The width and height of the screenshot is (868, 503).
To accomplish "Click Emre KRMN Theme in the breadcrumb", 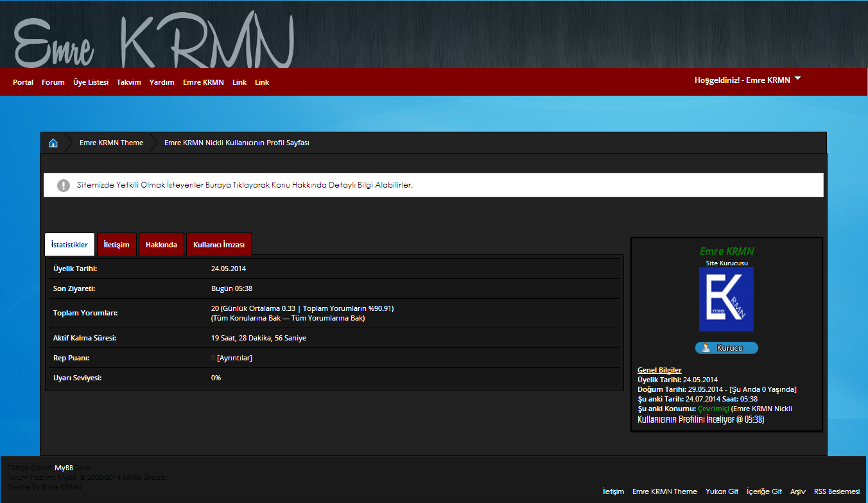I will [x=111, y=143].
